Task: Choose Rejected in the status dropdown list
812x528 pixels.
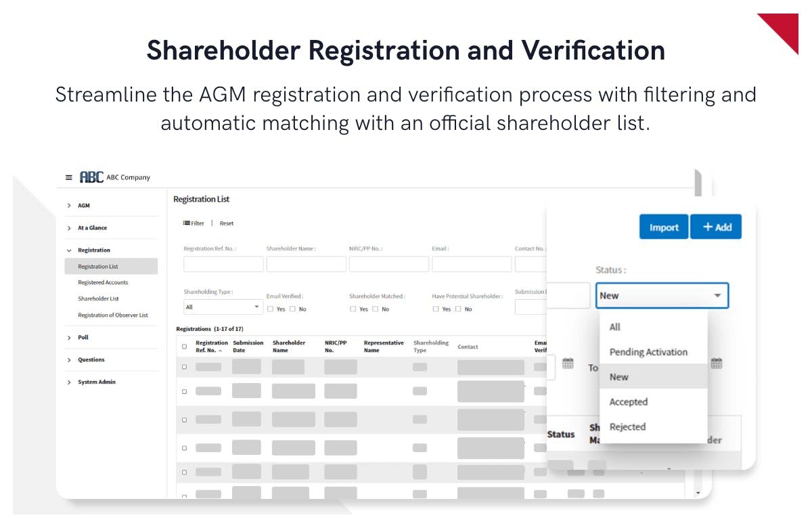Action: pos(627,427)
